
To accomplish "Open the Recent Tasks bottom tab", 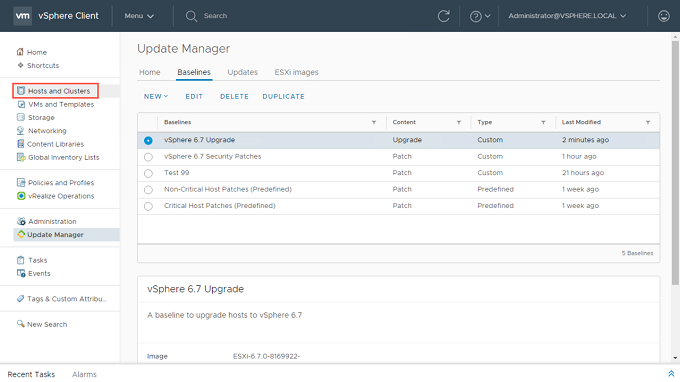I will tap(31, 374).
